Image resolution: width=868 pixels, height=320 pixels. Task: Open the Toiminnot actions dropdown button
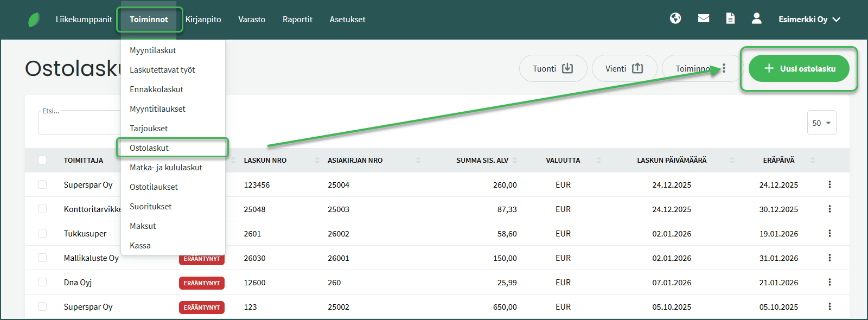700,68
